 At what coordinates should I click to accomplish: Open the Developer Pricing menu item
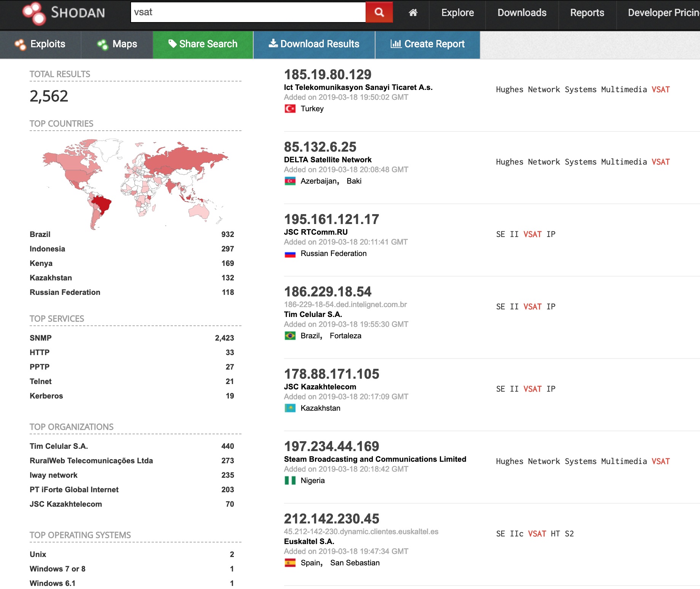663,13
